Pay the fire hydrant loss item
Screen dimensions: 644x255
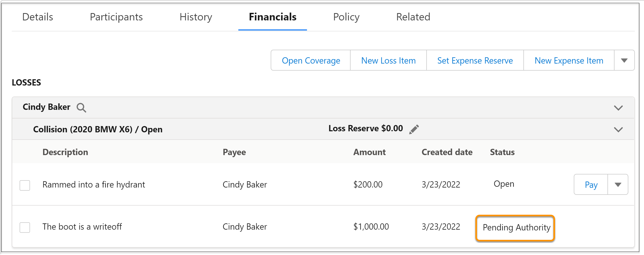click(591, 185)
